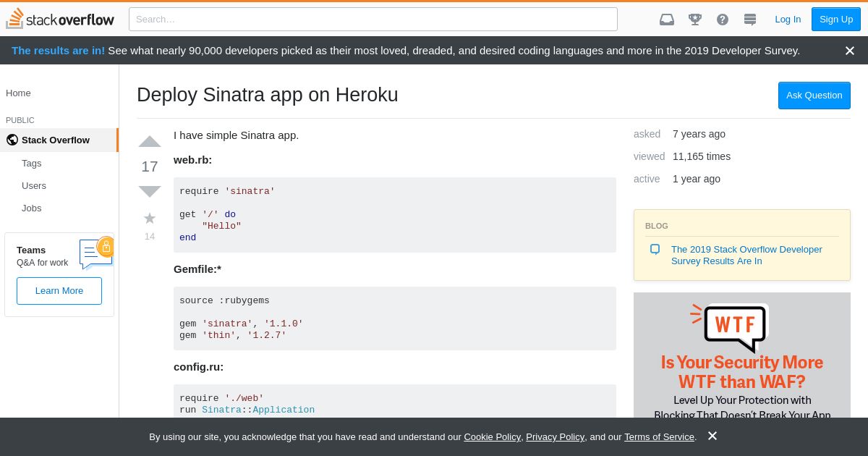Open the 2019 Developer Survey Results blog link
This screenshot has width=868, height=456.
746,255
